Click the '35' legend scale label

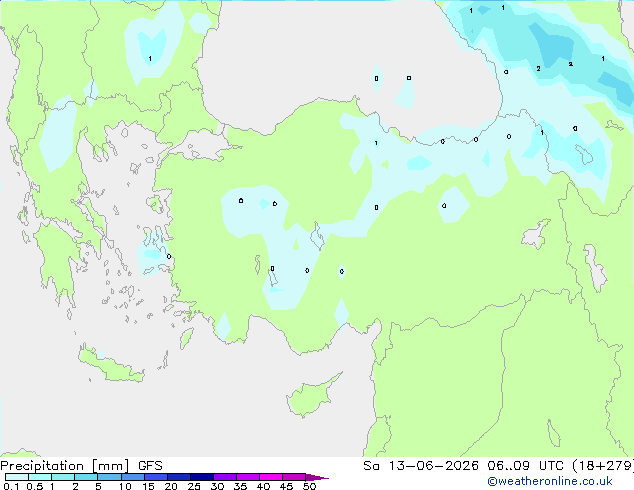click(240, 486)
